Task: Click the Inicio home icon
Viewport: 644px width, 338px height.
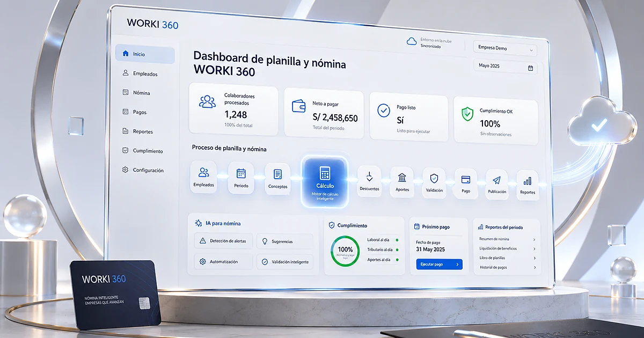Action: (126, 54)
